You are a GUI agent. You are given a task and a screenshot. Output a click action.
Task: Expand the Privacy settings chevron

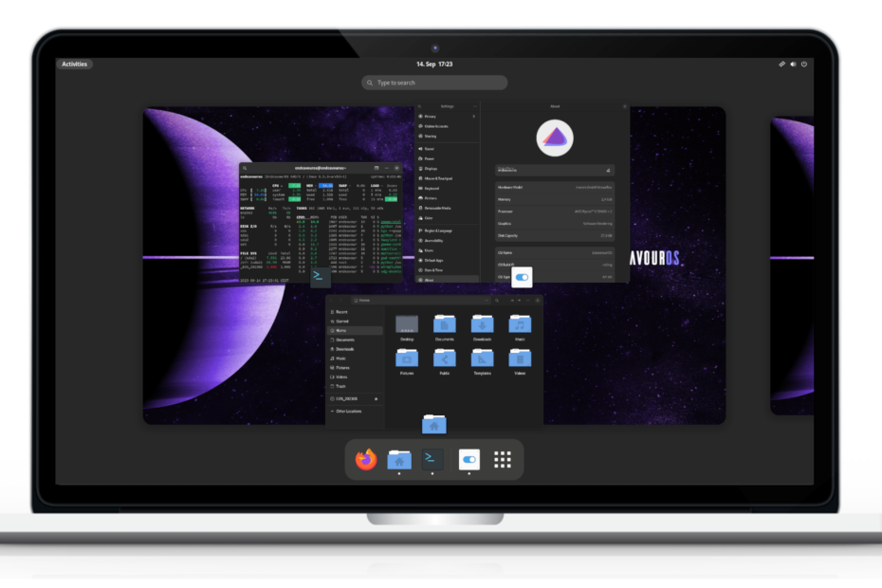[x=474, y=117]
